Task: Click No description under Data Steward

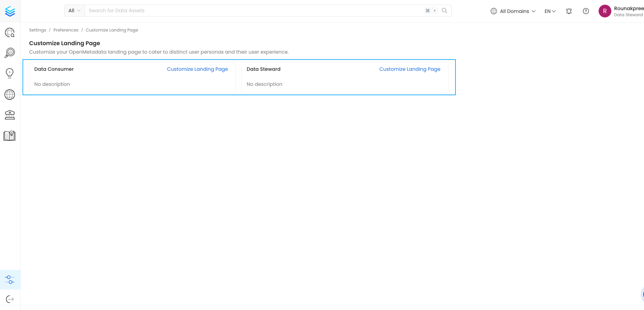Action: (264, 84)
